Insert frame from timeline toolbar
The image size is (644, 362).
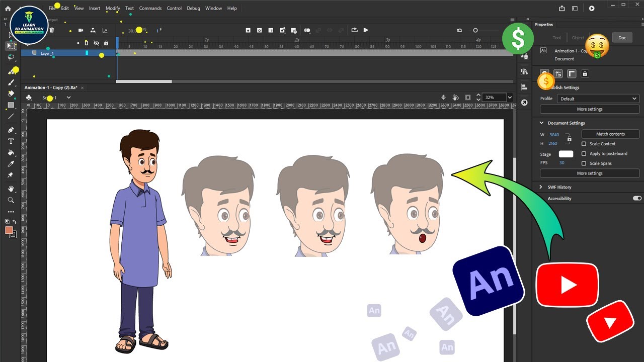(x=271, y=31)
